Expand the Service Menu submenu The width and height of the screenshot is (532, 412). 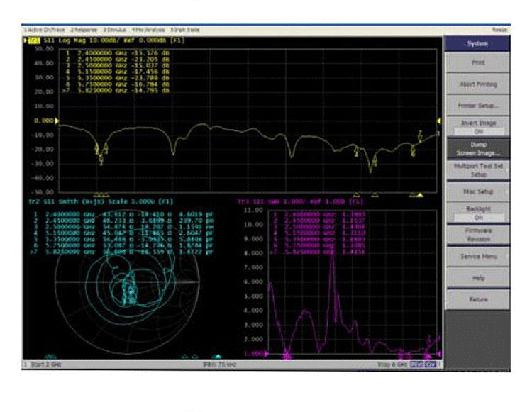coord(477,256)
